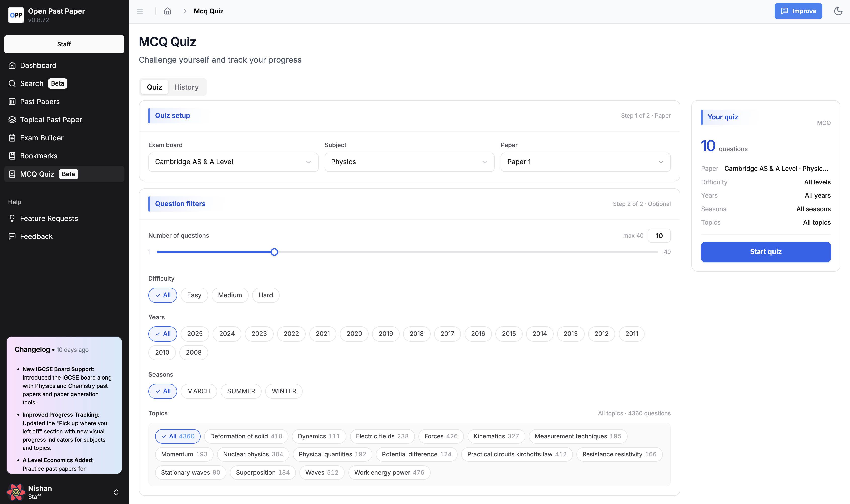Click the number of questions slider handle
The width and height of the screenshot is (850, 504).
pos(275,252)
